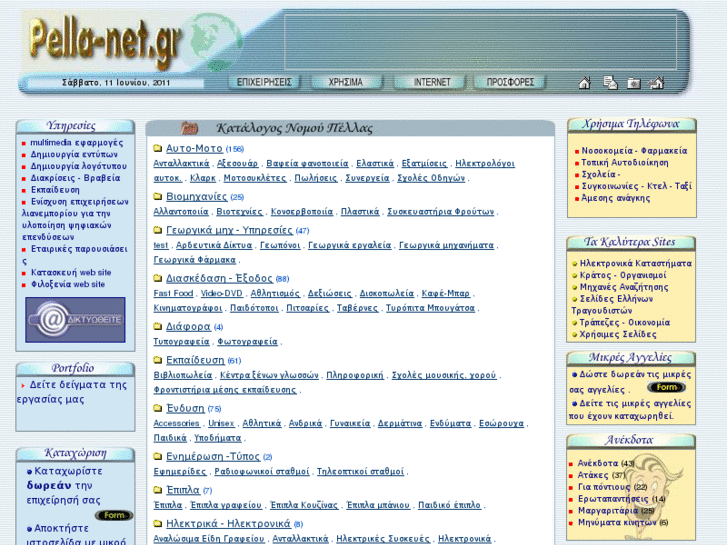Open the Τράπεζες - Οικονομία link

coord(625,322)
